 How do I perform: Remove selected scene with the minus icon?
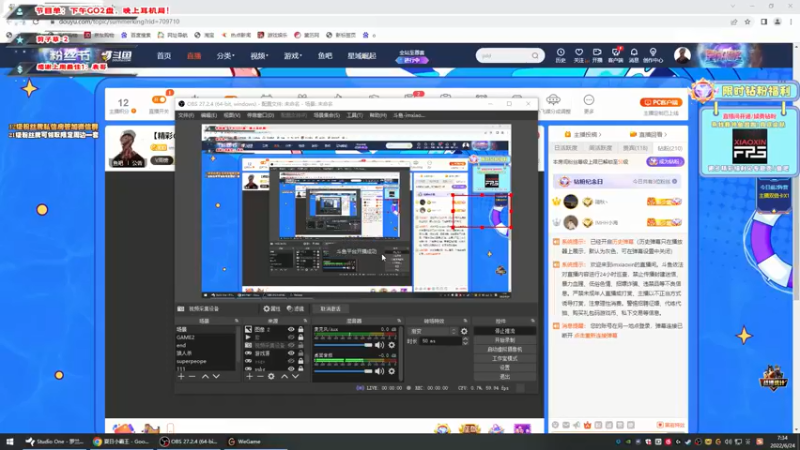click(192, 377)
